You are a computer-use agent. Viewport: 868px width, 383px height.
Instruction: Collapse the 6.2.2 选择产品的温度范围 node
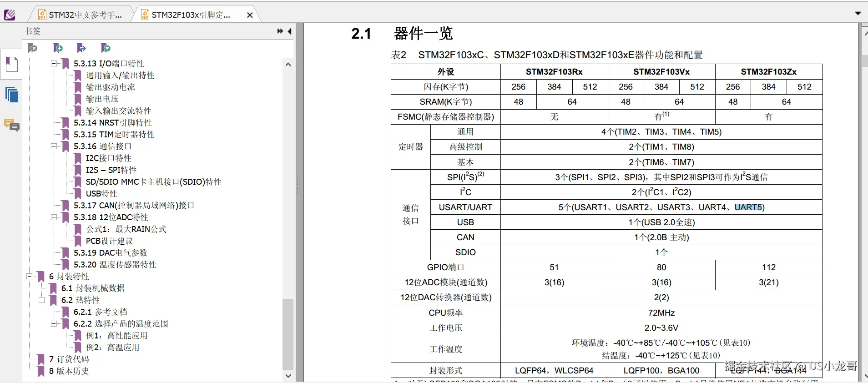[54, 324]
